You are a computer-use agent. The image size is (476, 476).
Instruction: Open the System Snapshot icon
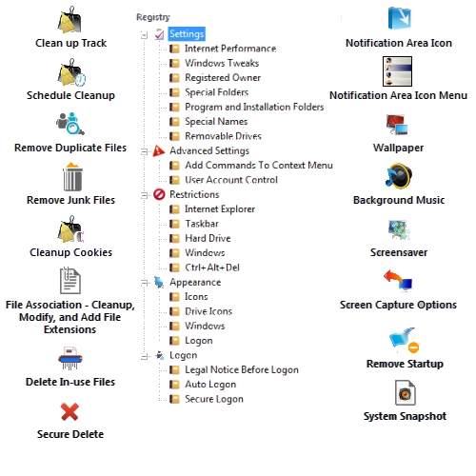[406, 392]
